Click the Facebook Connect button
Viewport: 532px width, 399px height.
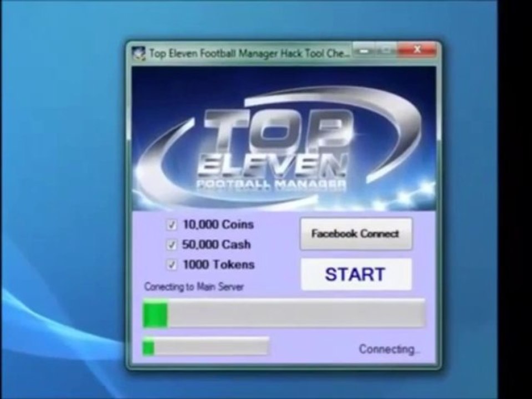pos(356,234)
